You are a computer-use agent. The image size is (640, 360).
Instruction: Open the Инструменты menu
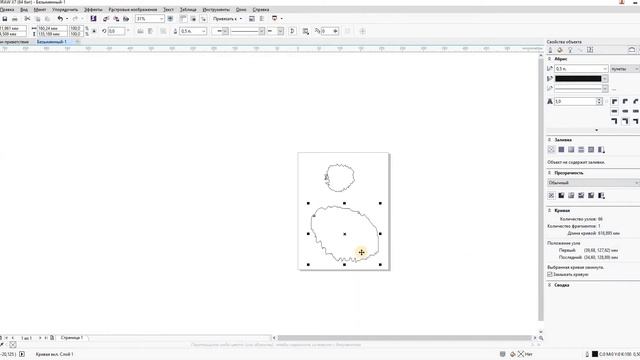[216, 9]
